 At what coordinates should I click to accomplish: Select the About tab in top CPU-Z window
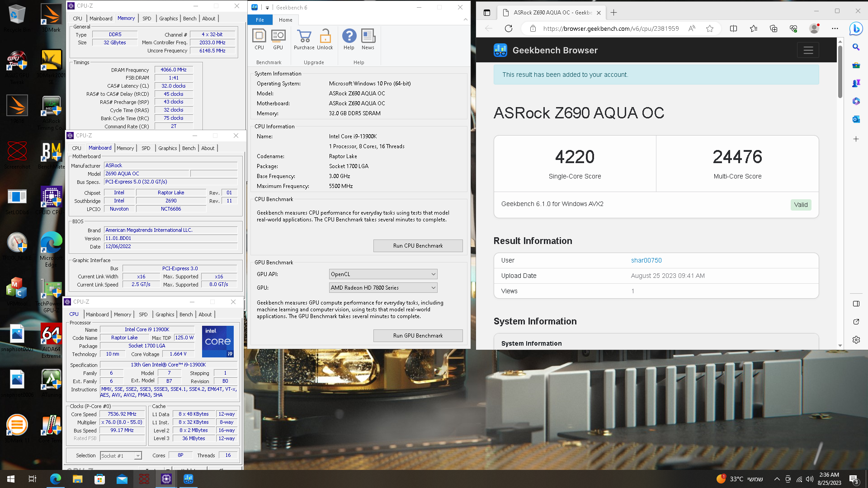(208, 19)
